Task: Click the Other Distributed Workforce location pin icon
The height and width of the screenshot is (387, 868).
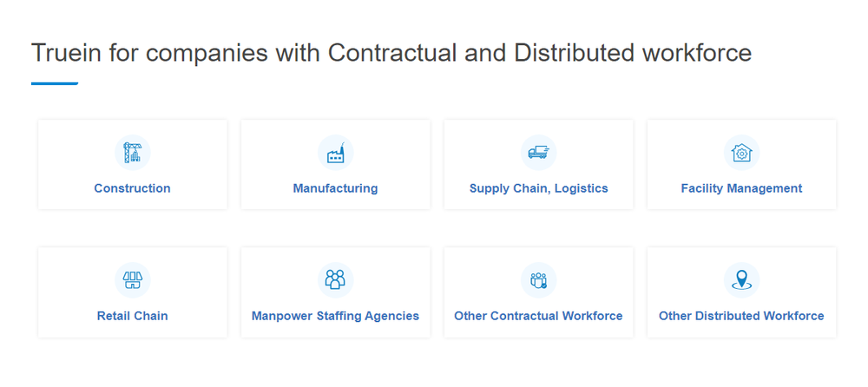Action: (x=742, y=280)
